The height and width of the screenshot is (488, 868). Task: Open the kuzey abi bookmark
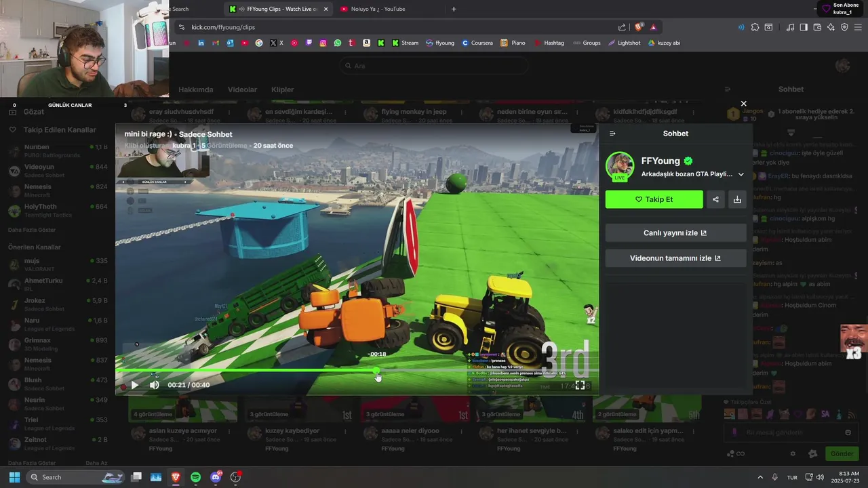point(664,43)
